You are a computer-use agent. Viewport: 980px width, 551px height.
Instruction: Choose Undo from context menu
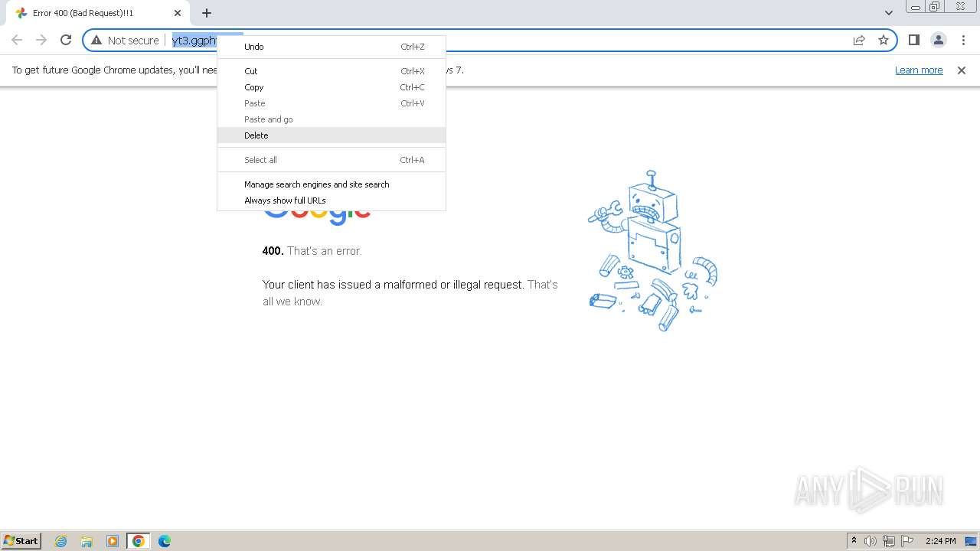point(332,47)
